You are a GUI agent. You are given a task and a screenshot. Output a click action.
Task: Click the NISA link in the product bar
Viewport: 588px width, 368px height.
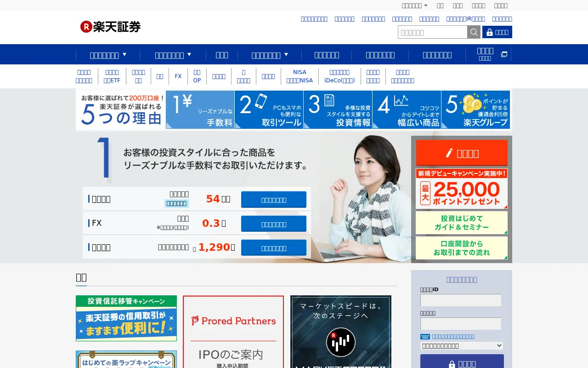coord(300,76)
